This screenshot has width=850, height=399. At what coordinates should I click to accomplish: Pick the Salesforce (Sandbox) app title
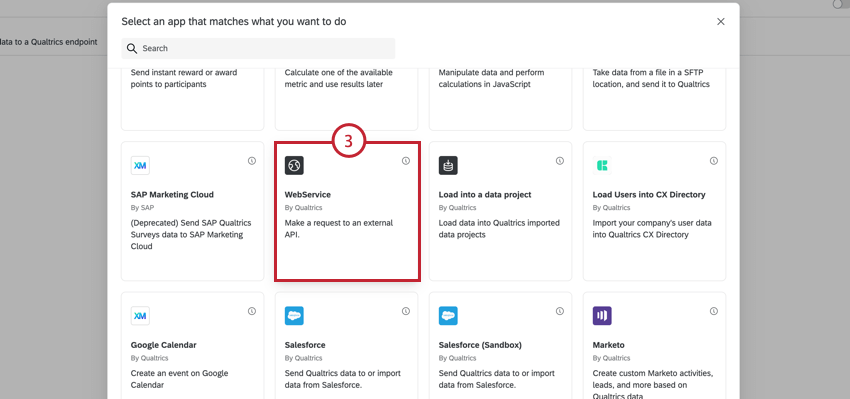click(x=480, y=345)
